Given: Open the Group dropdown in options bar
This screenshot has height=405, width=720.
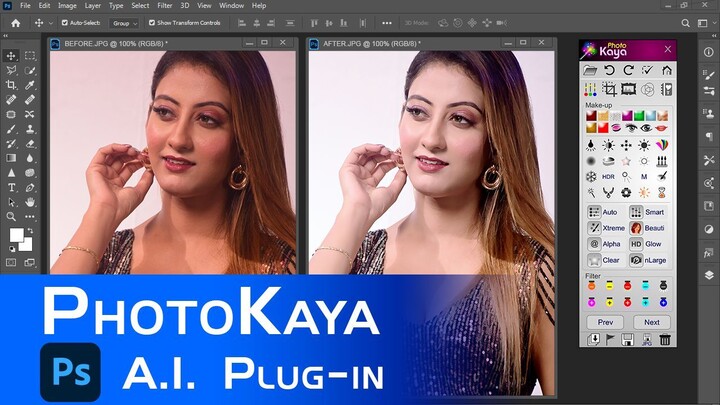Looking at the screenshot, I should (x=124, y=23).
